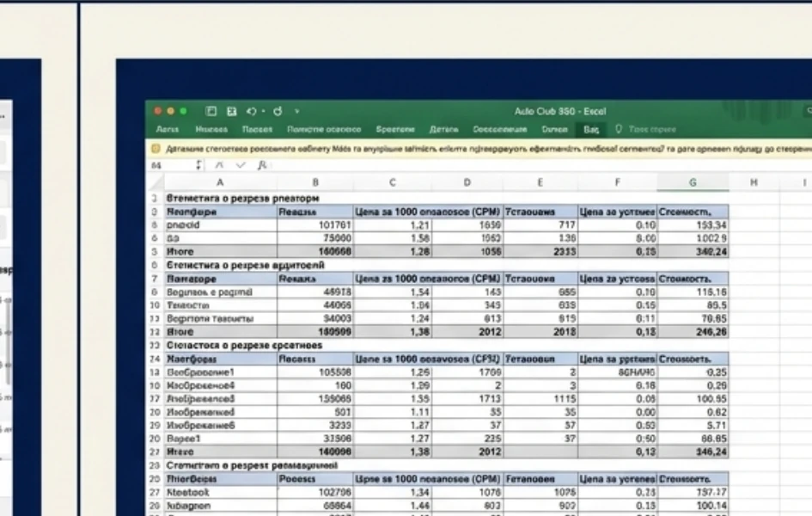The image size is (812, 516).
Task: Undo the last action using the toolbar arrow
Action: pyautogui.click(x=252, y=112)
